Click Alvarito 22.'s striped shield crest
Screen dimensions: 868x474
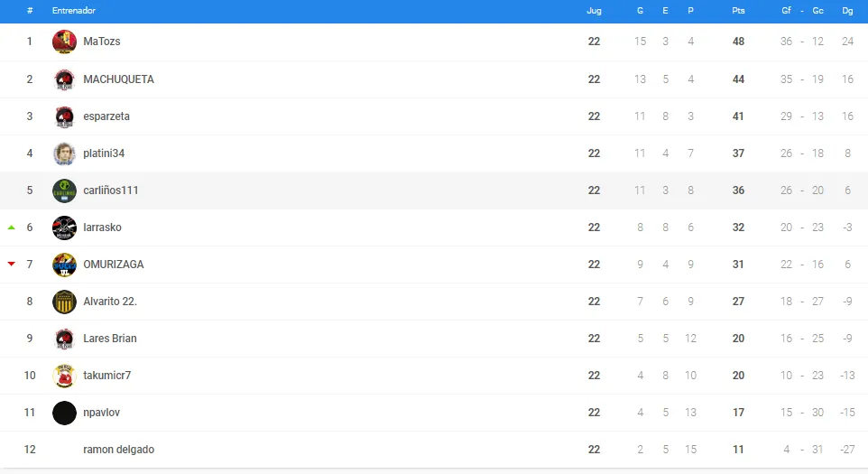64,302
